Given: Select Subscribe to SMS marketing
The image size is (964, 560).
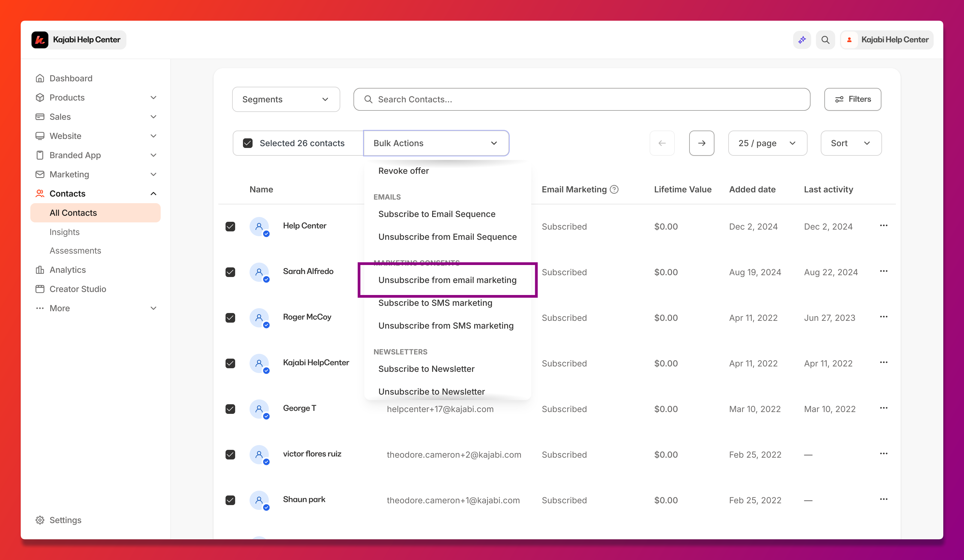Looking at the screenshot, I should [x=435, y=303].
